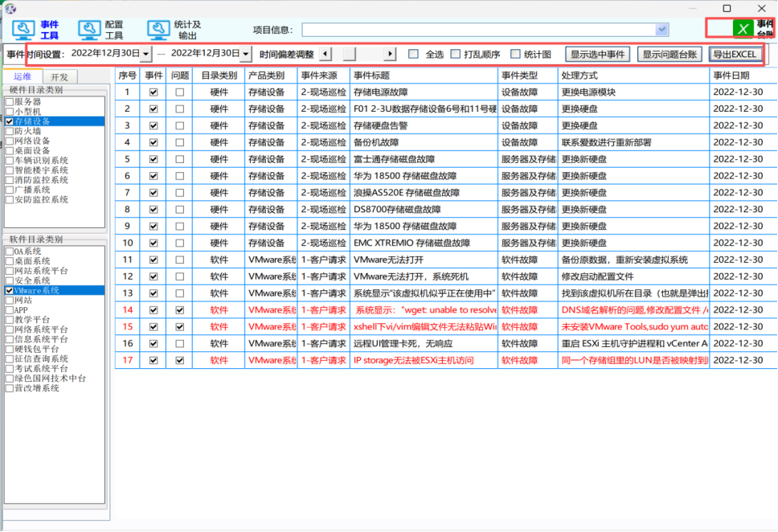The width and height of the screenshot is (778, 532).
Task: Switch to the 运维 tab
Action: pos(23,76)
